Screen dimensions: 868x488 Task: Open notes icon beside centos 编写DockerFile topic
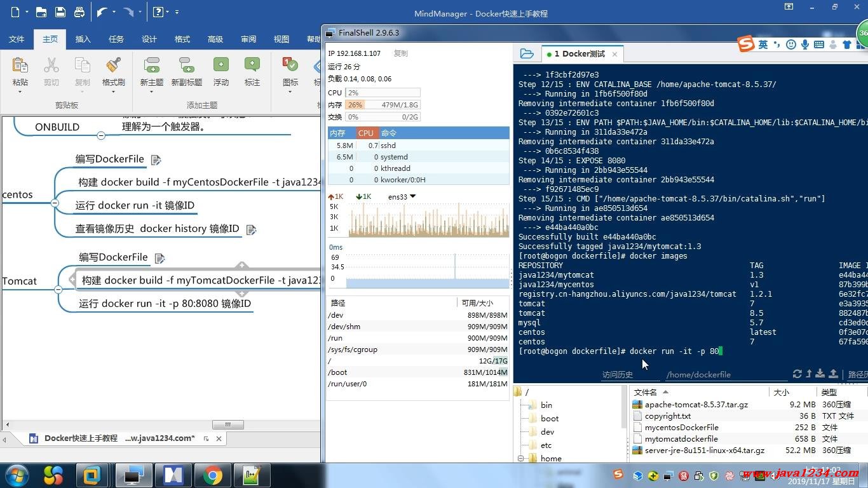(x=156, y=159)
